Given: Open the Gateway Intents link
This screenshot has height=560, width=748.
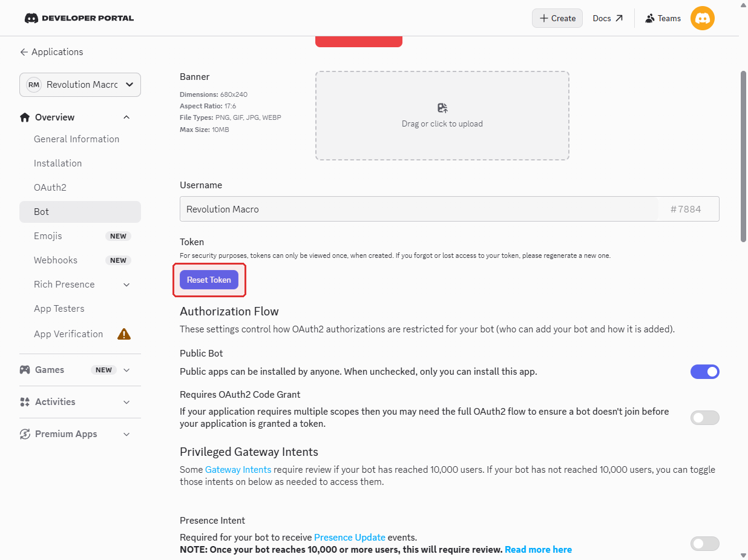Looking at the screenshot, I should point(238,470).
